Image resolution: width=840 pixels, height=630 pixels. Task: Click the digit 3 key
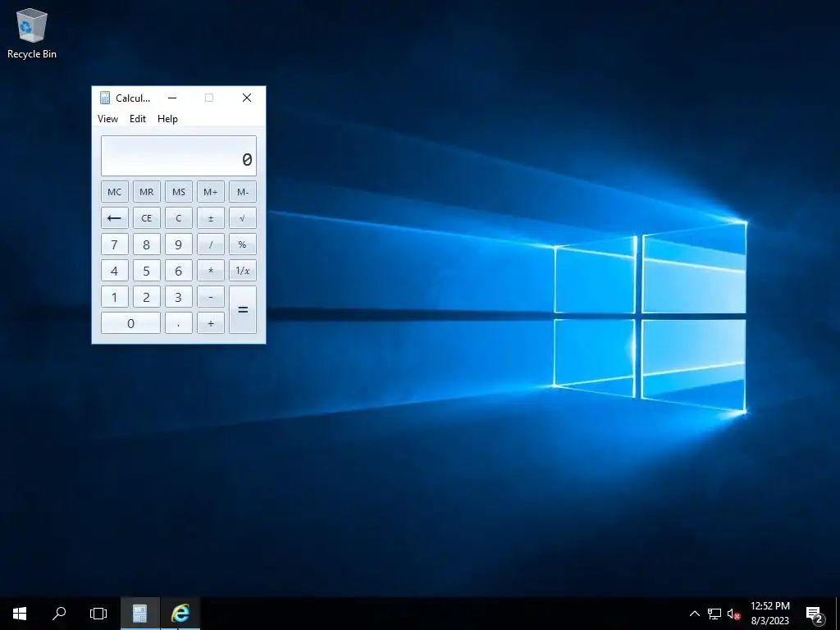tap(178, 297)
